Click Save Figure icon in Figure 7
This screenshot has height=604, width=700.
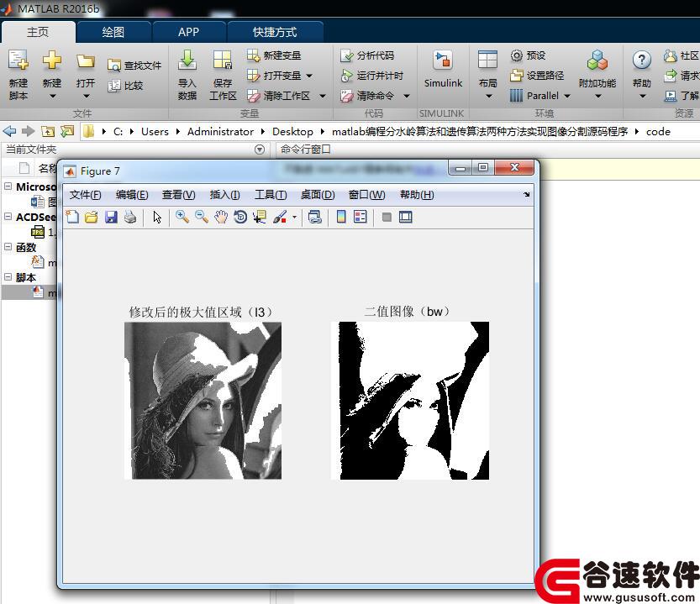click(x=111, y=218)
